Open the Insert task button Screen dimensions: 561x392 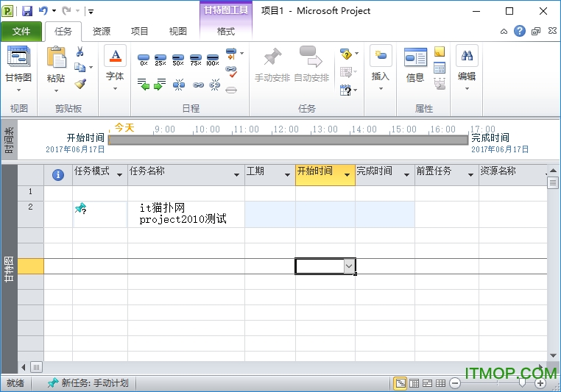click(381, 68)
